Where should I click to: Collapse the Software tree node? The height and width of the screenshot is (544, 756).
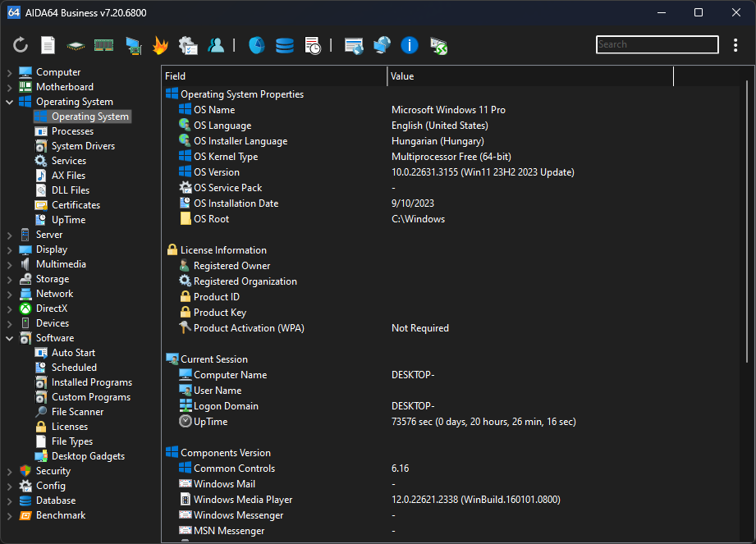(x=9, y=338)
